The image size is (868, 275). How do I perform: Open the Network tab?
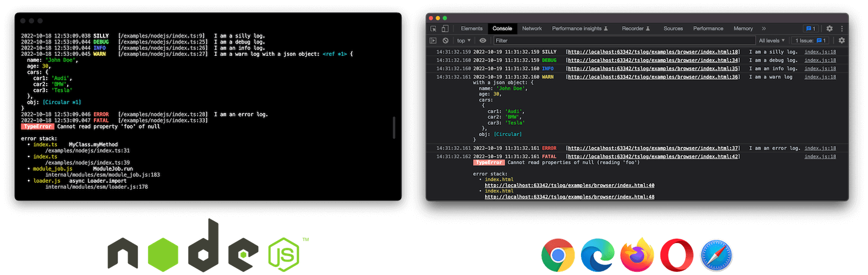coord(532,29)
